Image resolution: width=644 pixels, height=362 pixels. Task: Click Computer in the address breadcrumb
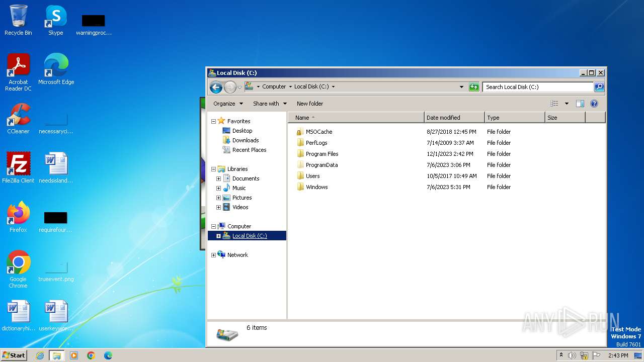274,87
